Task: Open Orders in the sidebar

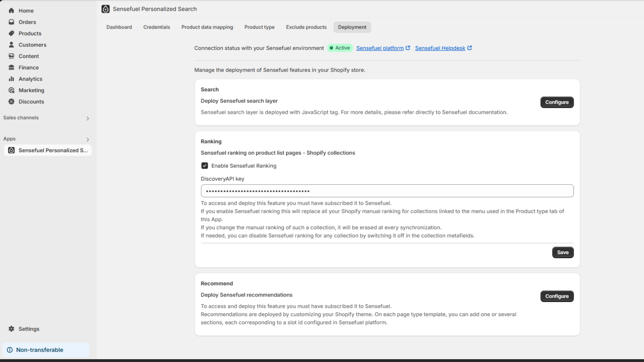Action: pos(27,22)
